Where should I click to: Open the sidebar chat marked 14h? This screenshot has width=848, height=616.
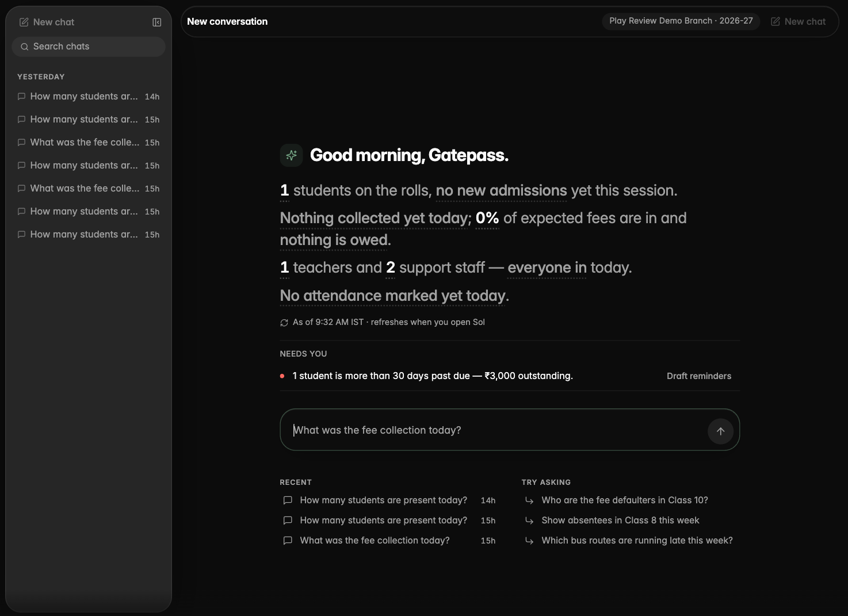point(89,97)
